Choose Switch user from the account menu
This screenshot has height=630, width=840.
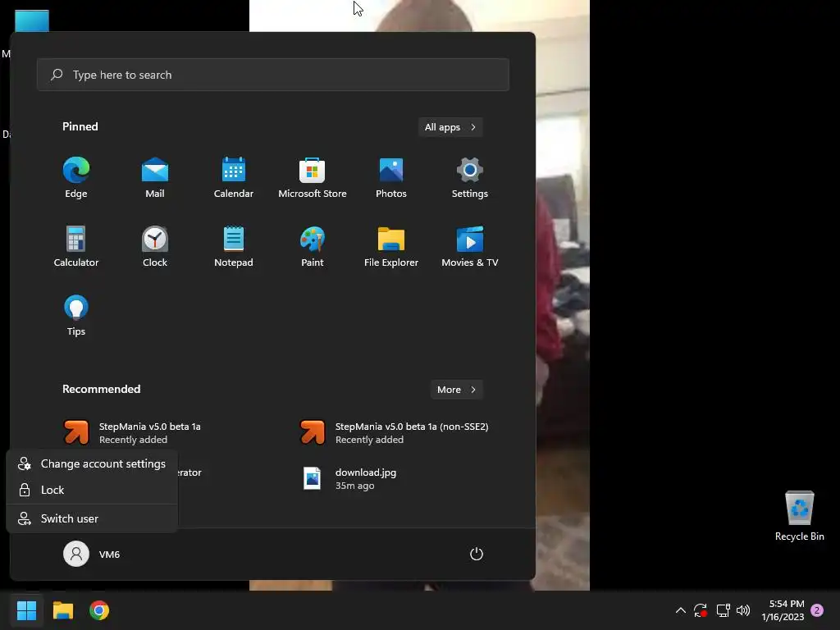pyautogui.click(x=92, y=518)
